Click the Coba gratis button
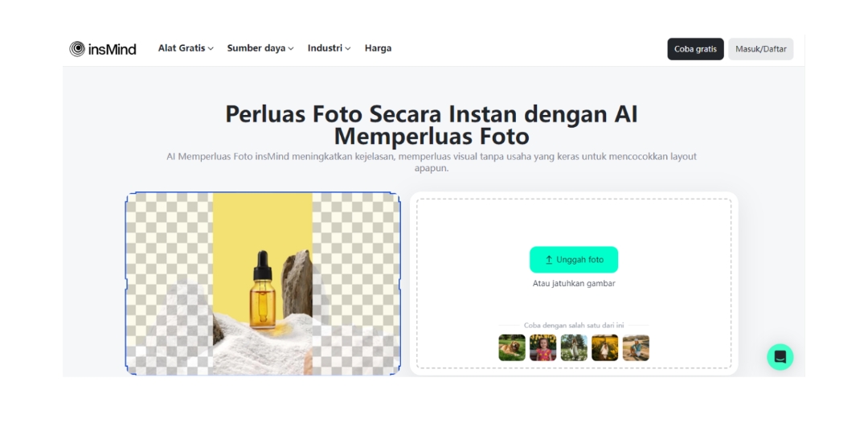This screenshot has width=868, height=423. click(695, 49)
